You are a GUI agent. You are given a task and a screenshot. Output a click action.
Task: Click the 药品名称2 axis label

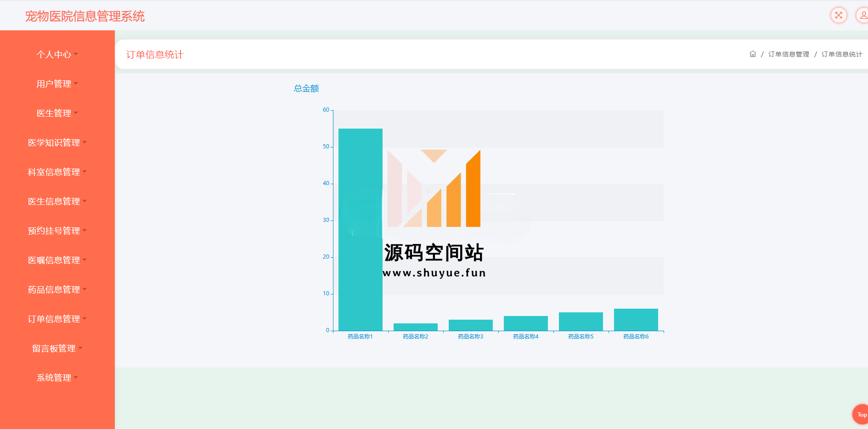(416, 337)
